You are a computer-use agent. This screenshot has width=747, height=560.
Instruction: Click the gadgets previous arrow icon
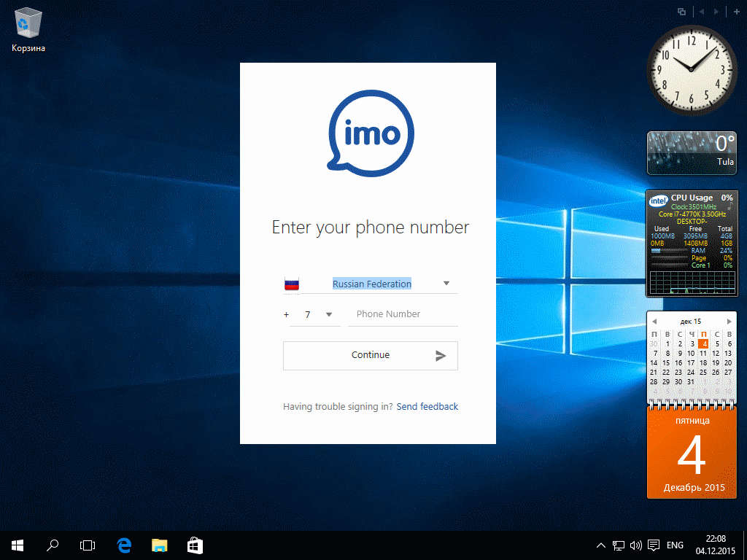701,12
